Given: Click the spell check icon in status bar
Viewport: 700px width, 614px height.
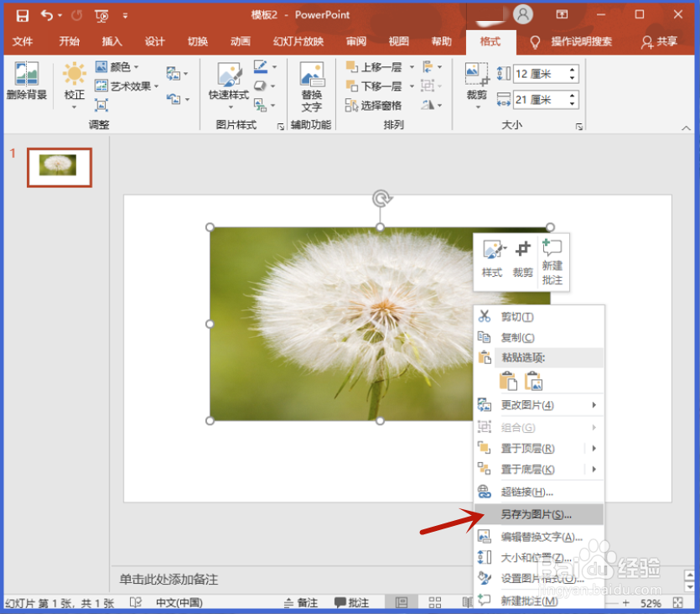Looking at the screenshot, I should coord(135,603).
